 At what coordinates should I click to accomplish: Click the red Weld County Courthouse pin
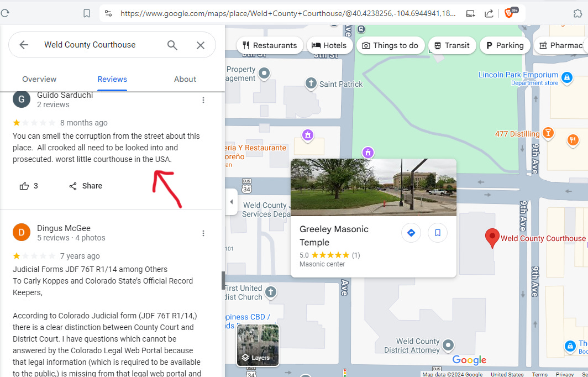[492, 238]
